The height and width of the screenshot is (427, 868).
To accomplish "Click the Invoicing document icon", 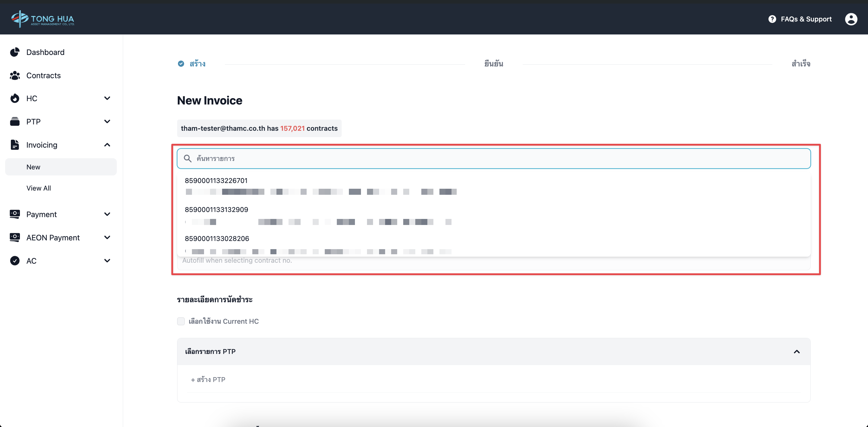I will pyautogui.click(x=15, y=145).
